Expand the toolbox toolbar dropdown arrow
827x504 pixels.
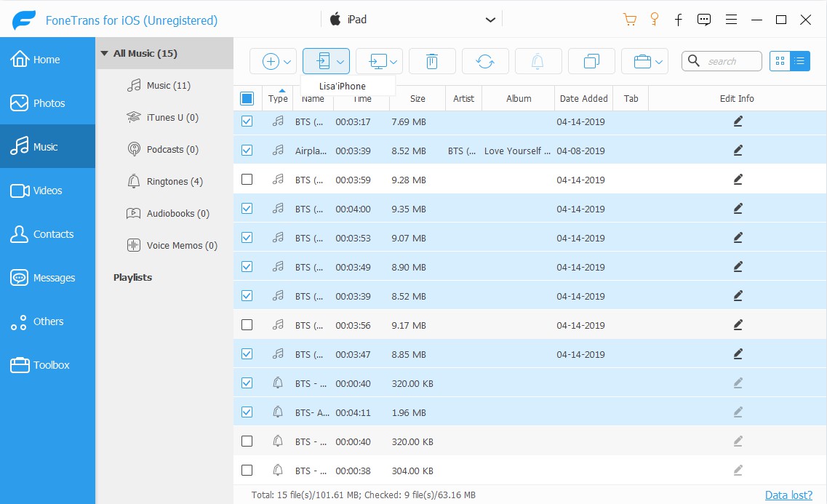tap(659, 63)
